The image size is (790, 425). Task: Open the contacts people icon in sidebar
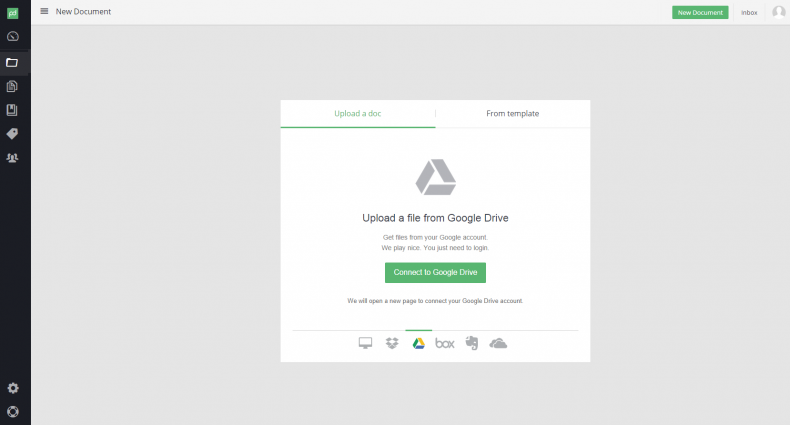pyautogui.click(x=13, y=158)
